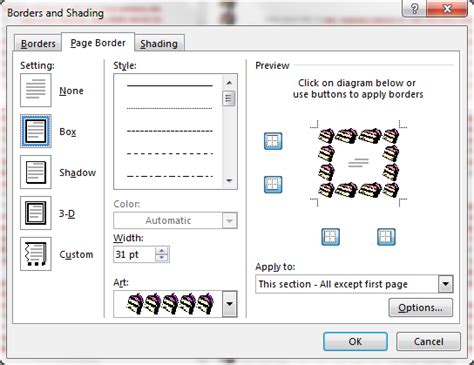
Task: Click the None setting label
Action: pos(71,91)
